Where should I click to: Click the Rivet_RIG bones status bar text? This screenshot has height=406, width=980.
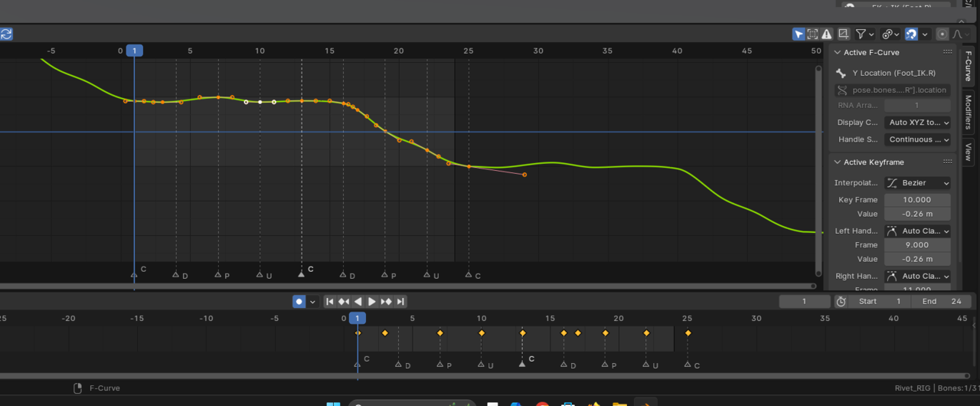[936, 388]
